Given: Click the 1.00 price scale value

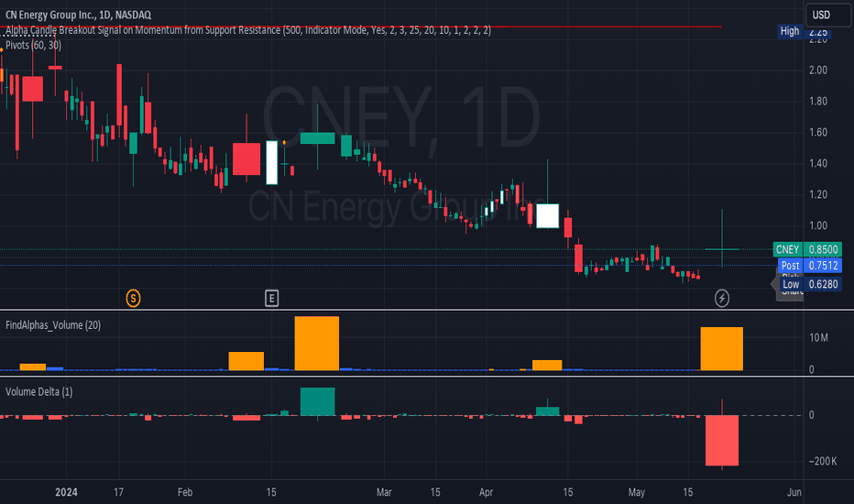Looking at the screenshot, I should tap(818, 225).
